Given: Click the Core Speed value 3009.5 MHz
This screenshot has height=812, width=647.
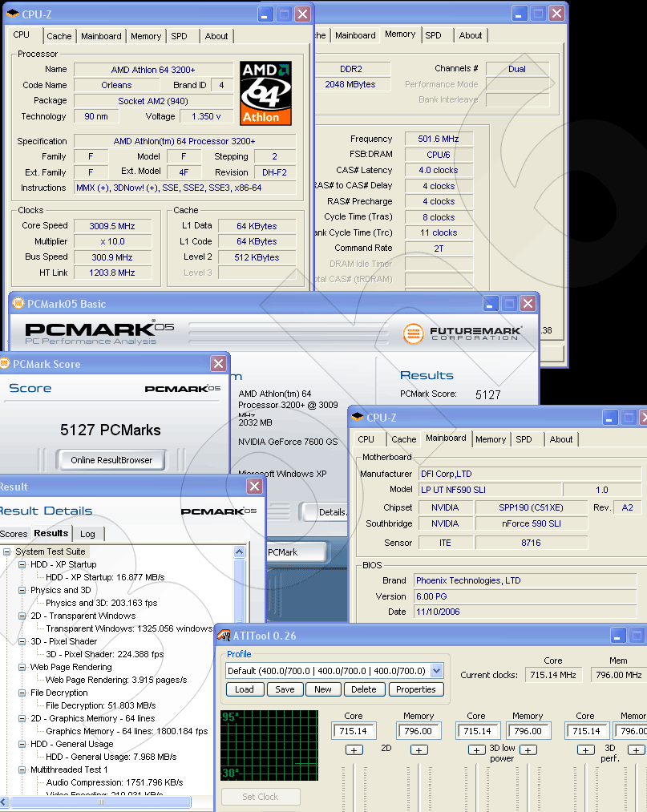Looking at the screenshot, I should pos(112,226).
